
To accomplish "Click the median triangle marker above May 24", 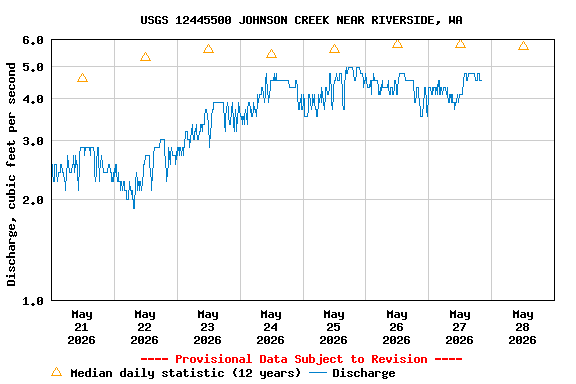I will (271, 54).
